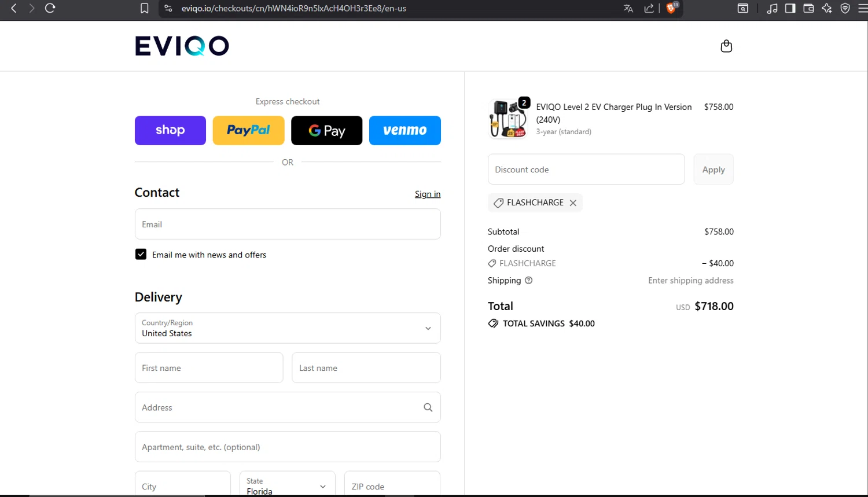Click the Subtotal $758.00 value
The width and height of the screenshot is (868, 497).
[719, 231]
